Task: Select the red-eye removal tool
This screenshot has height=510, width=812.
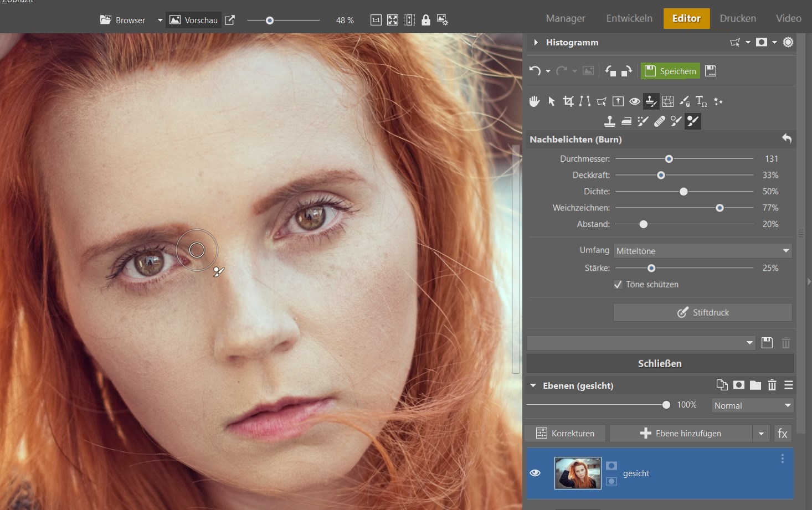Action: (635, 101)
